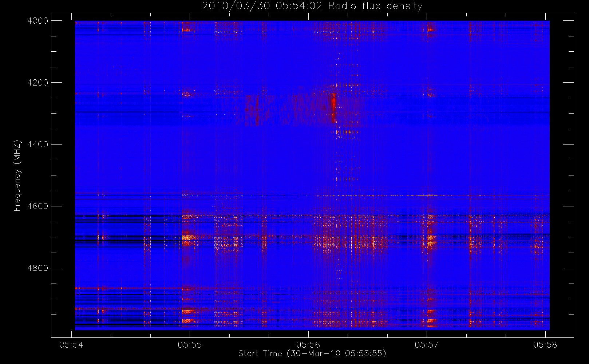The image size is (589, 364).
Task: Click the bright red burst near 4250 MHz
Action: (x=333, y=108)
